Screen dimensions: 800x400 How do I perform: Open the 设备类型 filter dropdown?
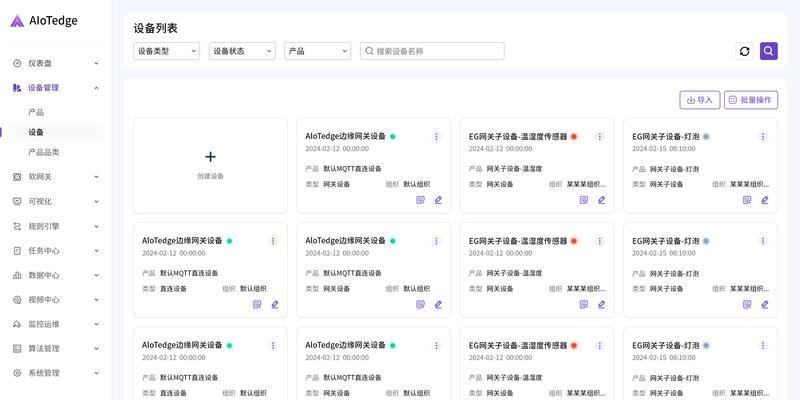(166, 51)
